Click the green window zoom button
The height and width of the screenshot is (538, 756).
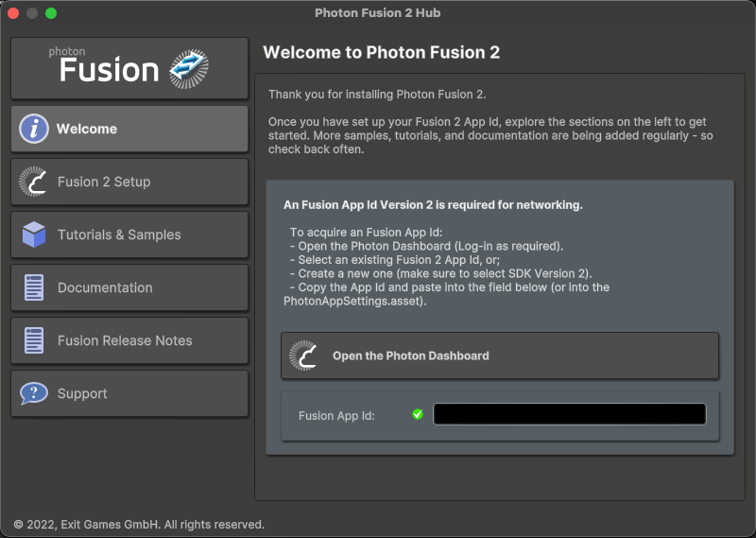point(51,13)
